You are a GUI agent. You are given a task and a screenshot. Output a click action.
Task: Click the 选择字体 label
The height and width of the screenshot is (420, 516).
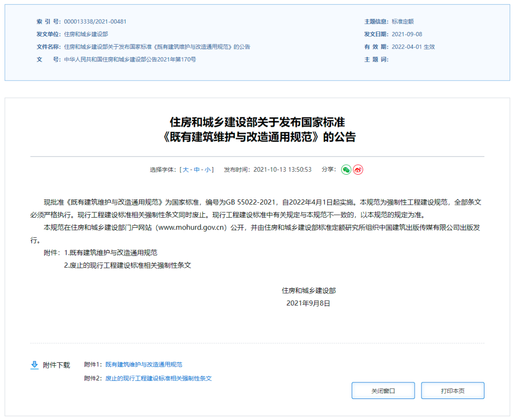[163, 169]
